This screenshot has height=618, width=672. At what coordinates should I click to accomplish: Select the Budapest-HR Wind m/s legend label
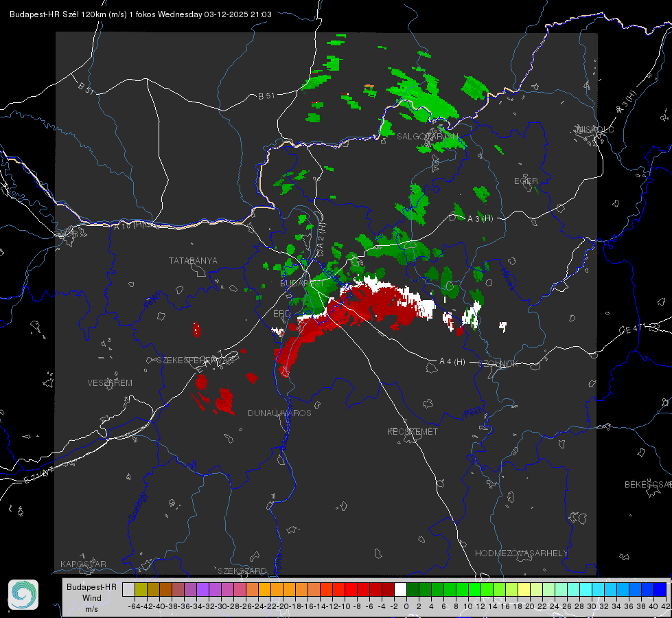(x=92, y=597)
